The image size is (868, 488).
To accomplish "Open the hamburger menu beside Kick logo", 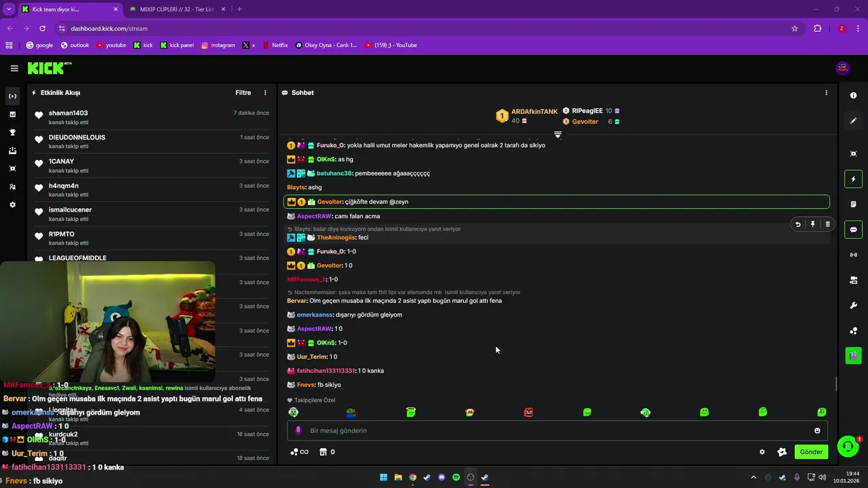I will click(14, 68).
